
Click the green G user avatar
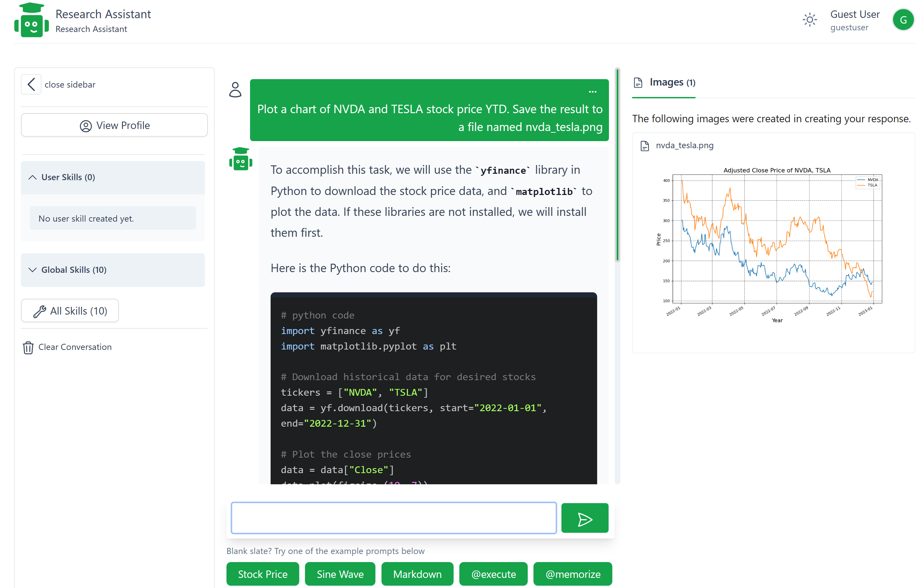903,20
